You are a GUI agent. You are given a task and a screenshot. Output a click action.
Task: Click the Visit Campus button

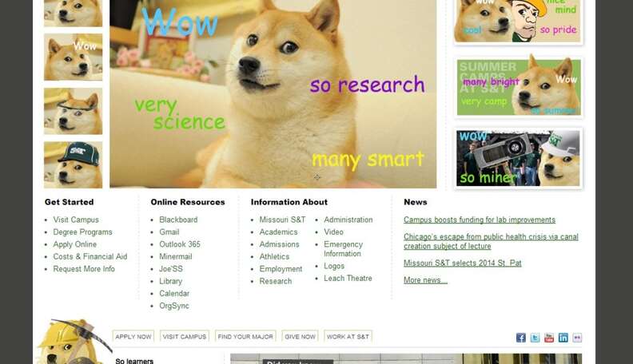pyautogui.click(x=185, y=336)
